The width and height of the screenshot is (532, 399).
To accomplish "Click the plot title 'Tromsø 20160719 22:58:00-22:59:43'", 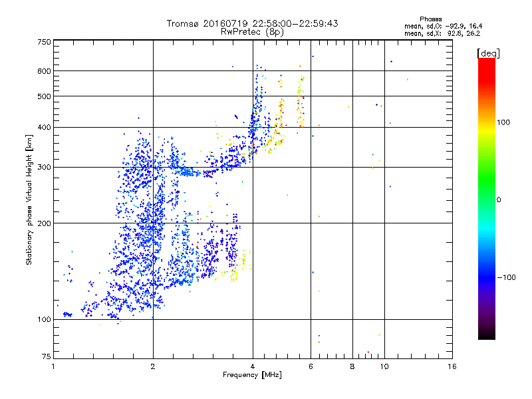I will (252, 23).
